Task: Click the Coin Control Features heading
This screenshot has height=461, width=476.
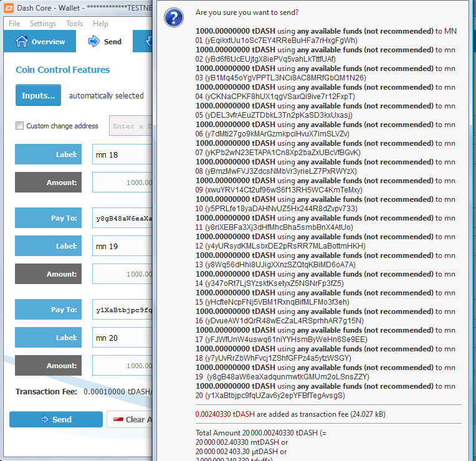Action: coord(62,70)
